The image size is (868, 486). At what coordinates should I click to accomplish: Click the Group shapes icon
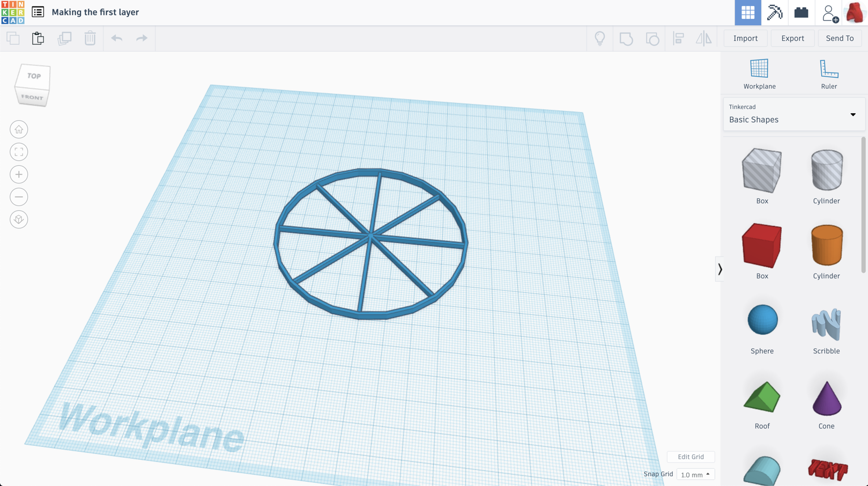[626, 39]
